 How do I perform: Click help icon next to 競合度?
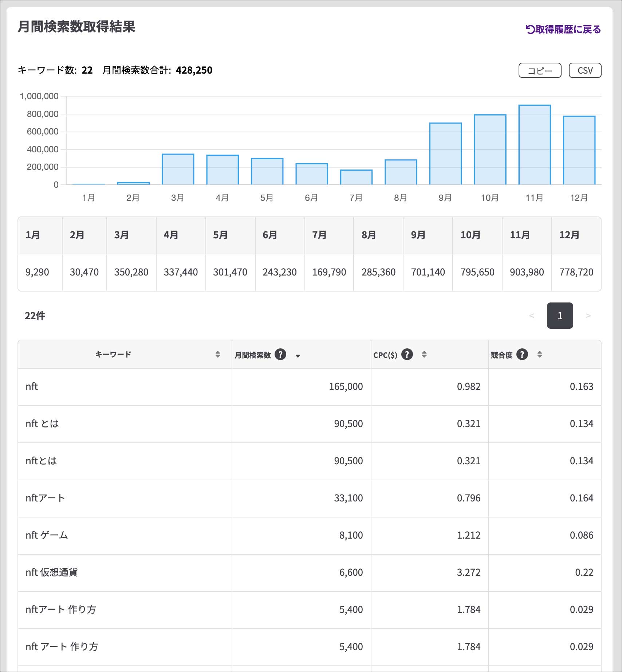pyautogui.click(x=522, y=354)
